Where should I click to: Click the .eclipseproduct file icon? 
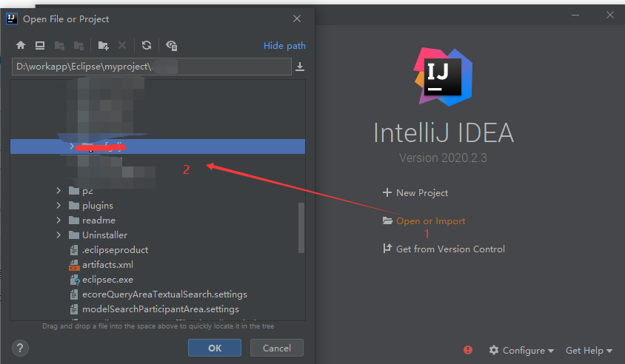[x=74, y=250]
